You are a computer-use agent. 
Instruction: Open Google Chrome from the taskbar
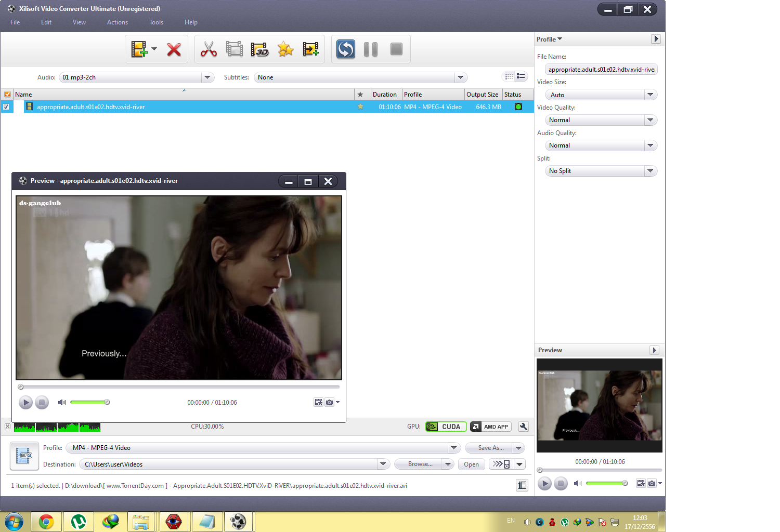[46, 522]
